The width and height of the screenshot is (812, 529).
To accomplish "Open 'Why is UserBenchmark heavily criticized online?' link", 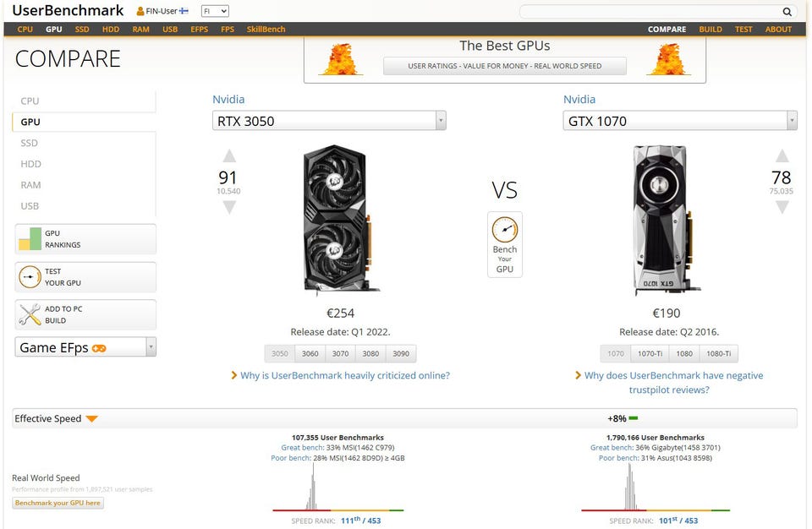I will [345, 375].
